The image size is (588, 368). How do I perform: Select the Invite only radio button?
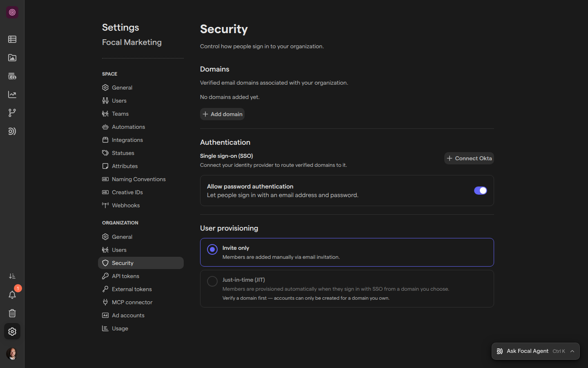tap(212, 249)
